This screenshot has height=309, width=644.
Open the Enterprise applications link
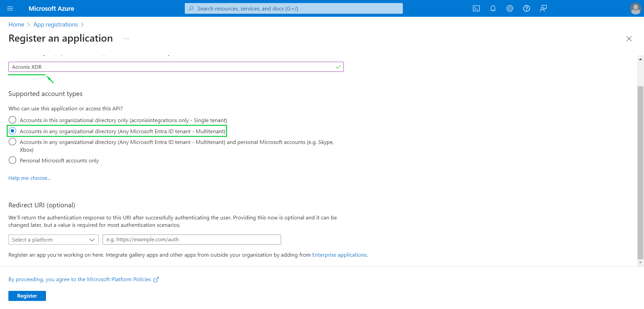click(x=339, y=255)
